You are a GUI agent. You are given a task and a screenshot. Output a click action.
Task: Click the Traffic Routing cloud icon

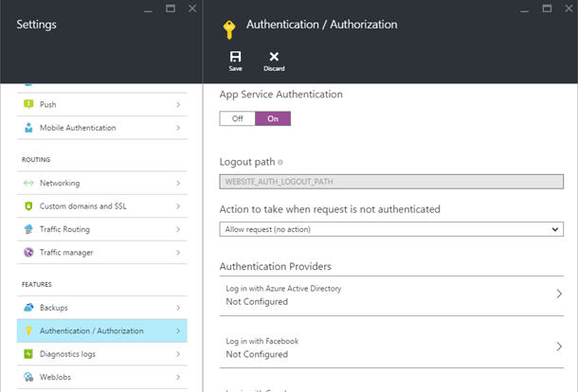click(x=28, y=229)
